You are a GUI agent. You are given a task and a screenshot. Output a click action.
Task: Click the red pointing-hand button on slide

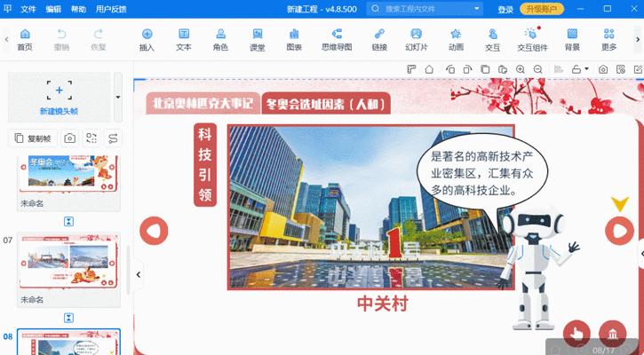coord(576,334)
